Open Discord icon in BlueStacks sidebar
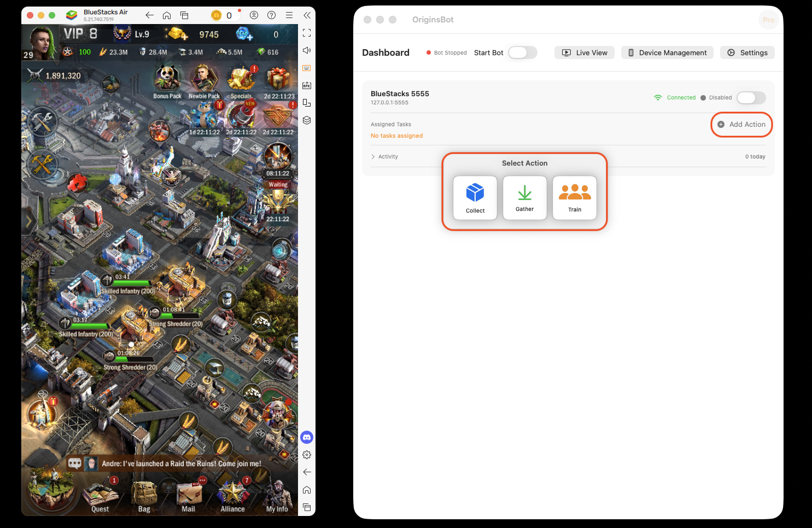 point(307,437)
